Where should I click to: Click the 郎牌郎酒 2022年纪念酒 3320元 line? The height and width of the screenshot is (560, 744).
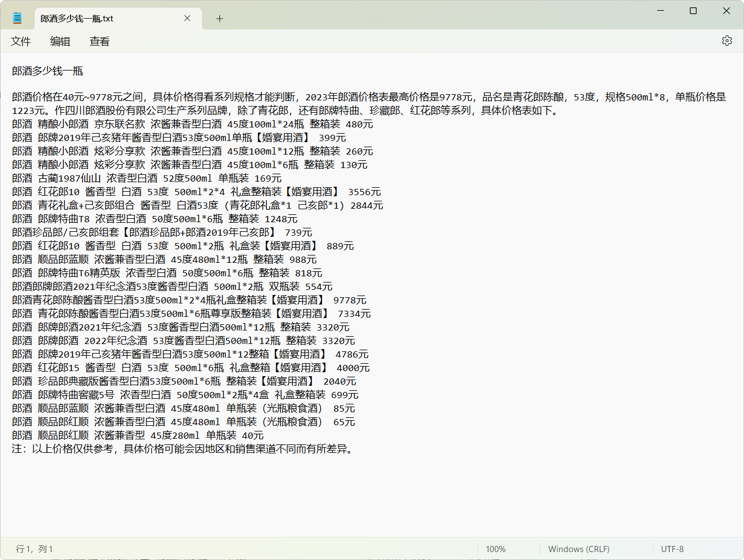pos(183,341)
